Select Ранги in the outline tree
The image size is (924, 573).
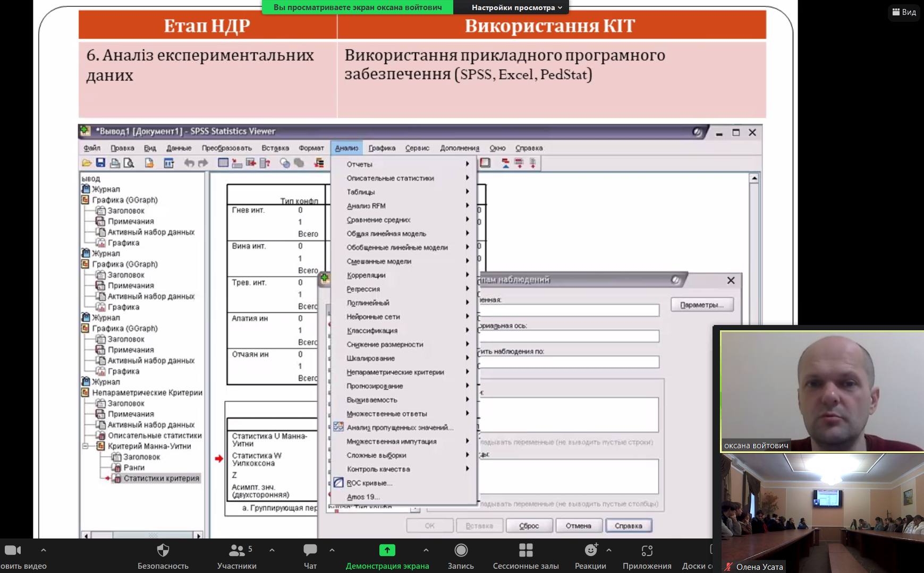[134, 468]
